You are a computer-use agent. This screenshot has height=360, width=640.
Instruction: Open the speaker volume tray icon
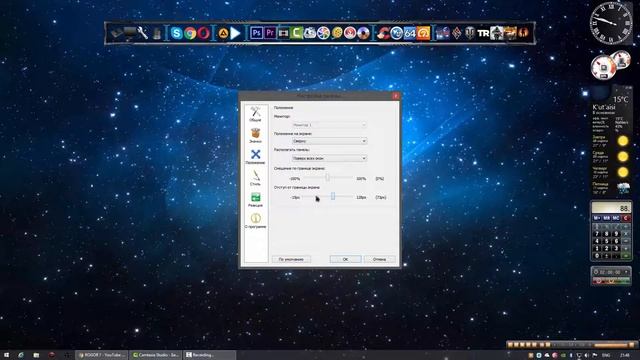[x=587, y=355]
